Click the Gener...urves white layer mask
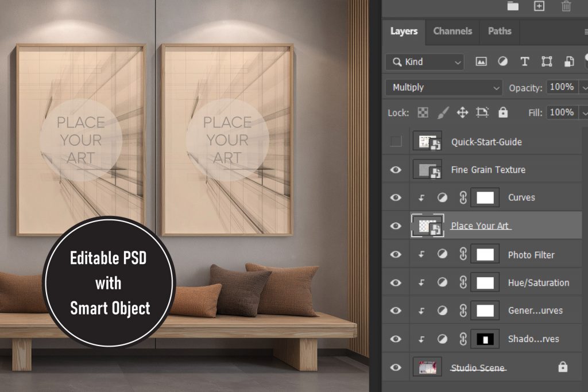The width and height of the screenshot is (588, 392). pyautogui.click(x=485, y=311)
